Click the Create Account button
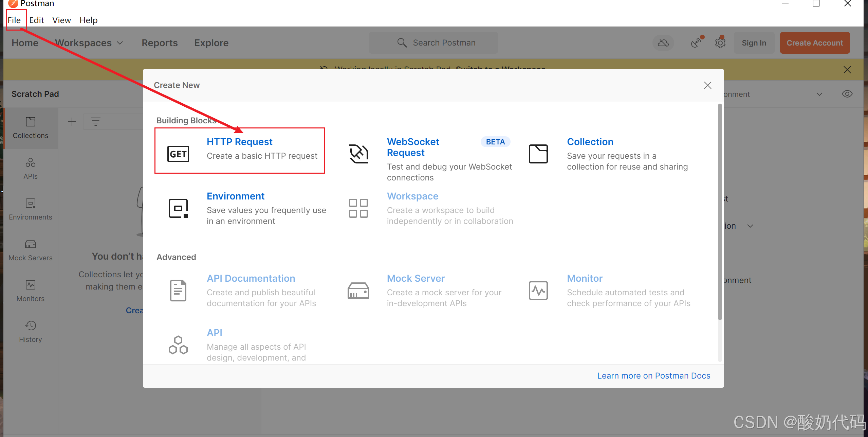Image resolution: width=868 pixels, height=437 pixels. [815, 42]
